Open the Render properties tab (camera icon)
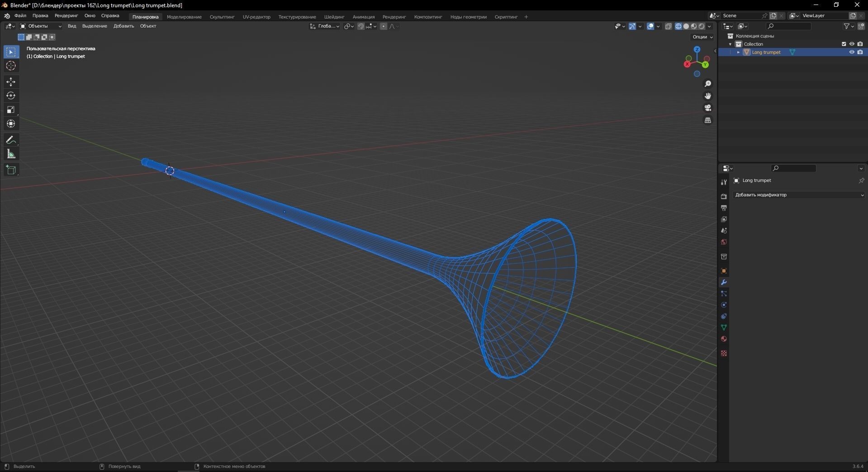The width and height of the screenshot is (868, 472). click(x=724, y=196)
